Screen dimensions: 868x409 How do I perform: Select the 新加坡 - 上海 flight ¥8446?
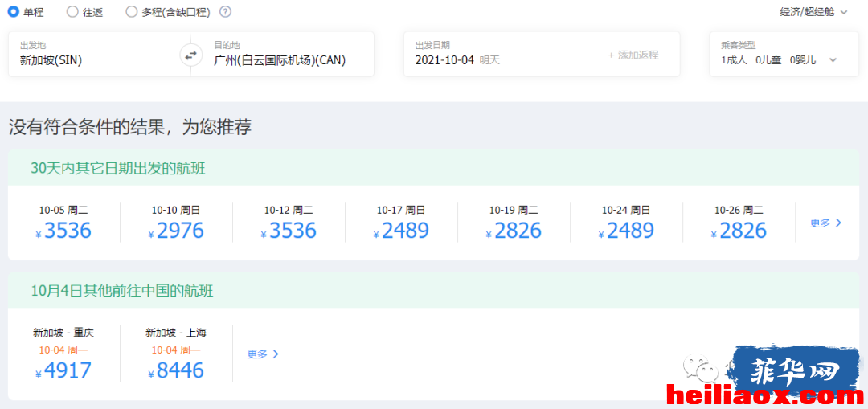click(176, 354)
